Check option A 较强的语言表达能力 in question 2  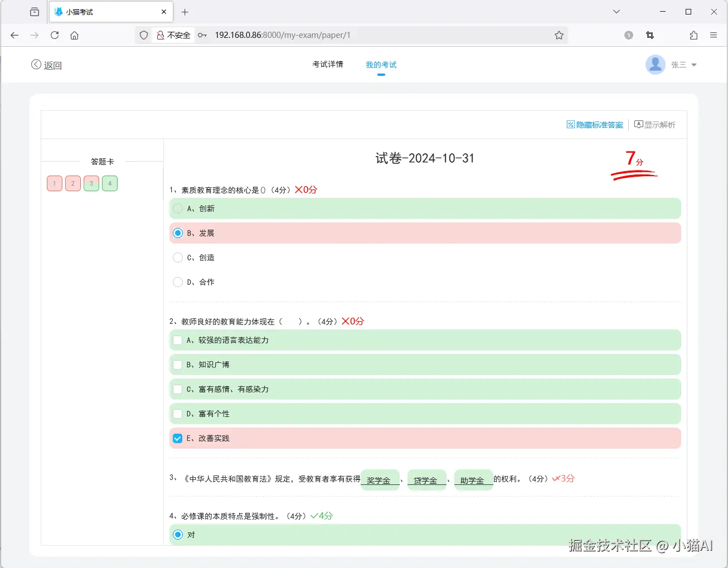tap(178, 339)
